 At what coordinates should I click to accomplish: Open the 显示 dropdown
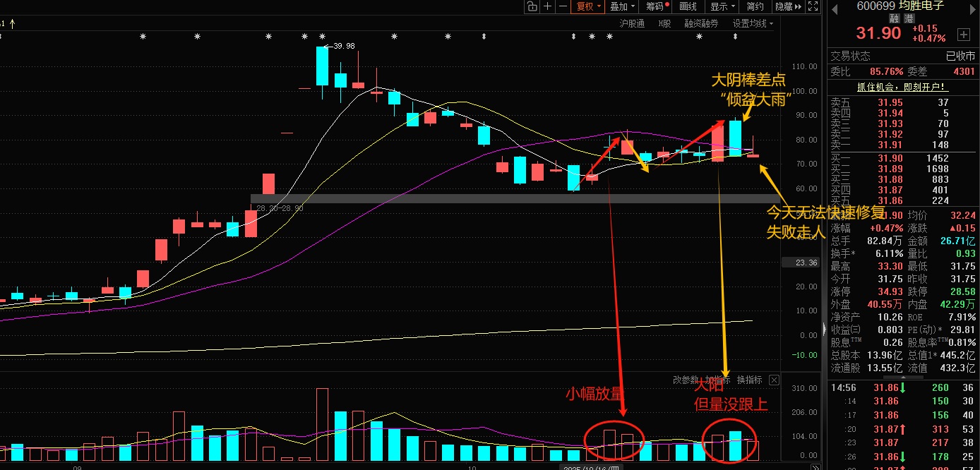[722, 6]
